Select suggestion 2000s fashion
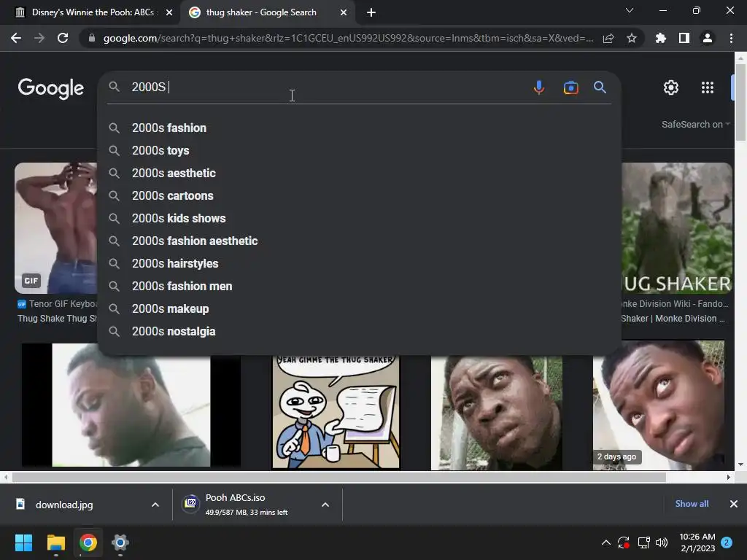 pyautogui.click(x=359, y=128)
